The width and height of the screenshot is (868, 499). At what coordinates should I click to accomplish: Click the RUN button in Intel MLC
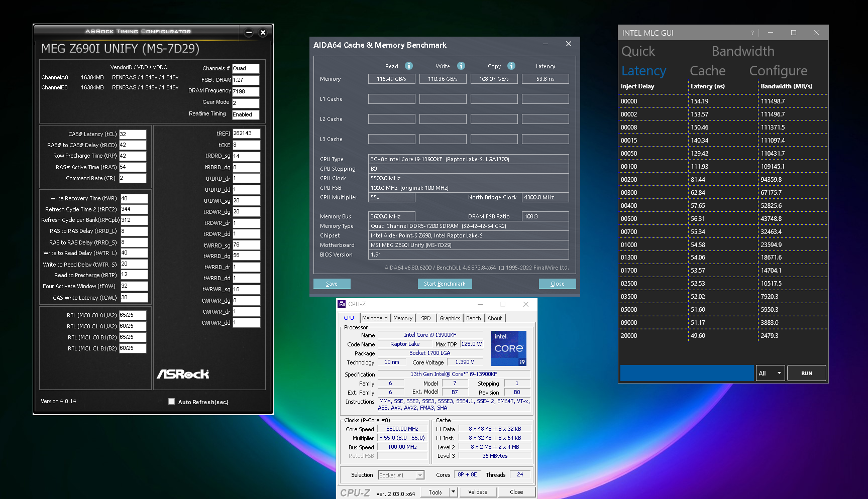pos(806,373)
